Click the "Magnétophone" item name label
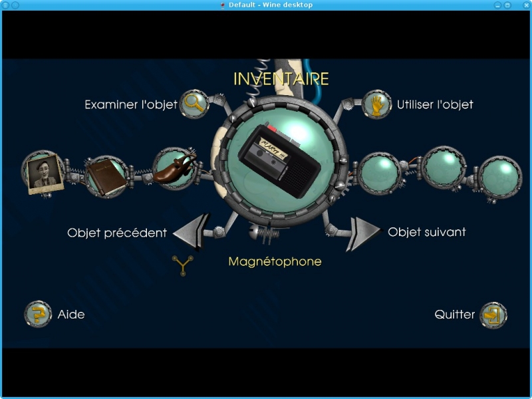This screenshot has width=532, height=399. [x=275, y=261]
